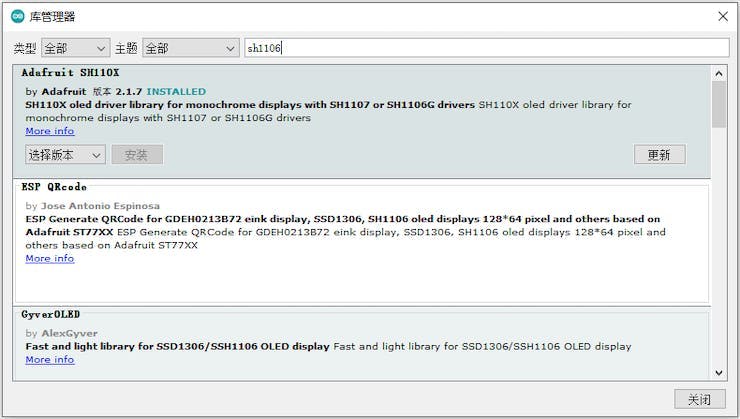Select the Adafruit SH110X library entry title
This screenshot has width=740, height=419.
[x=70, y=73]
